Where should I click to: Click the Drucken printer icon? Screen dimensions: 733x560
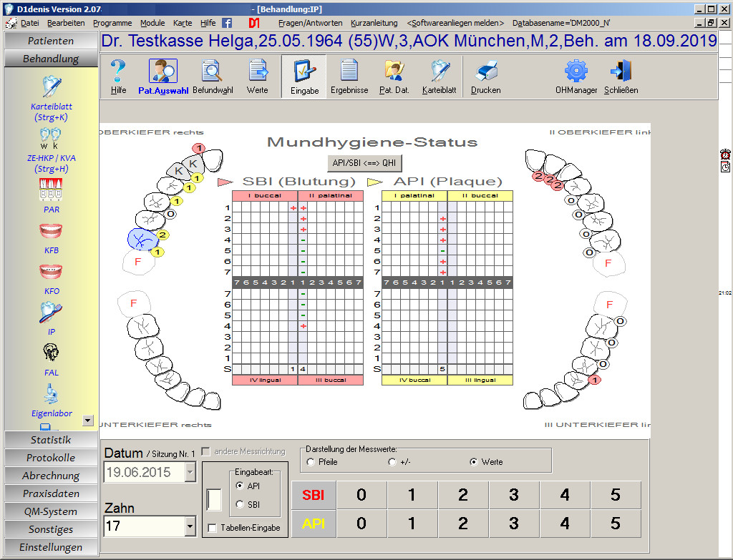coord(486,77)
